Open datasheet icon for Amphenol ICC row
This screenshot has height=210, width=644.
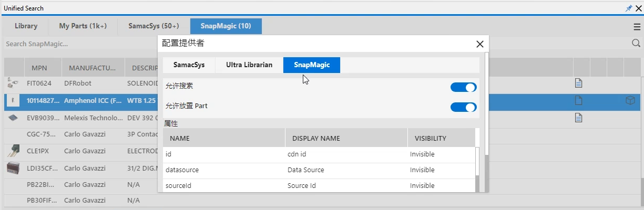(x=579, y=100)
